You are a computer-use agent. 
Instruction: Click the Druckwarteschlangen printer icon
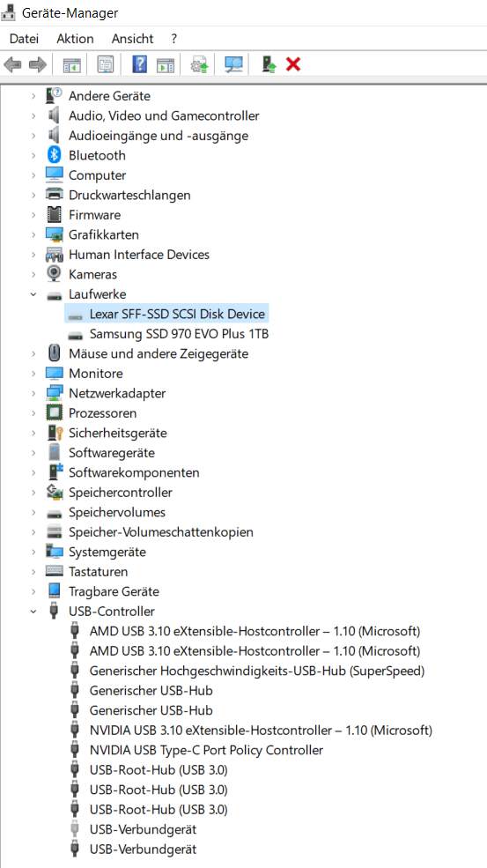(55, 195)
